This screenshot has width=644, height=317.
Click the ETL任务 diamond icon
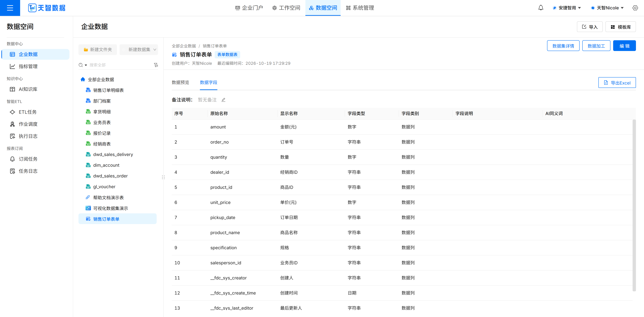click(12, 112)
